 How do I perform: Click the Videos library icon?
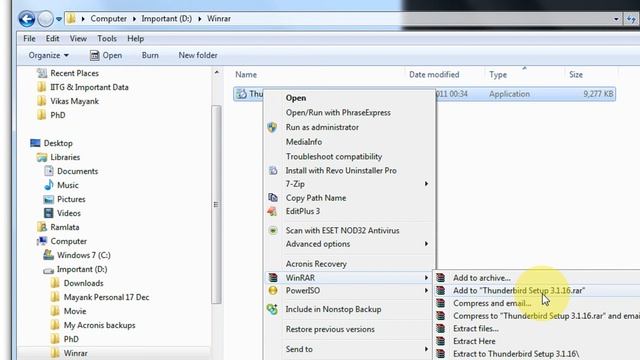pyautogui.click(x=49, y=213)
